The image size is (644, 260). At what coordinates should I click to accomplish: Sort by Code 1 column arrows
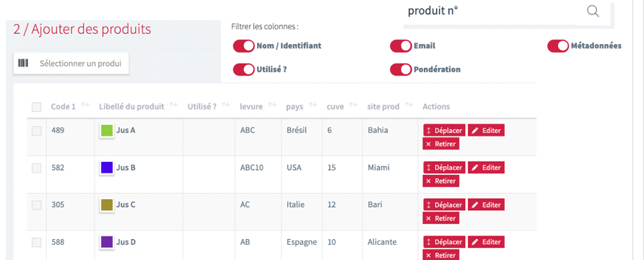tap(85, 105)
